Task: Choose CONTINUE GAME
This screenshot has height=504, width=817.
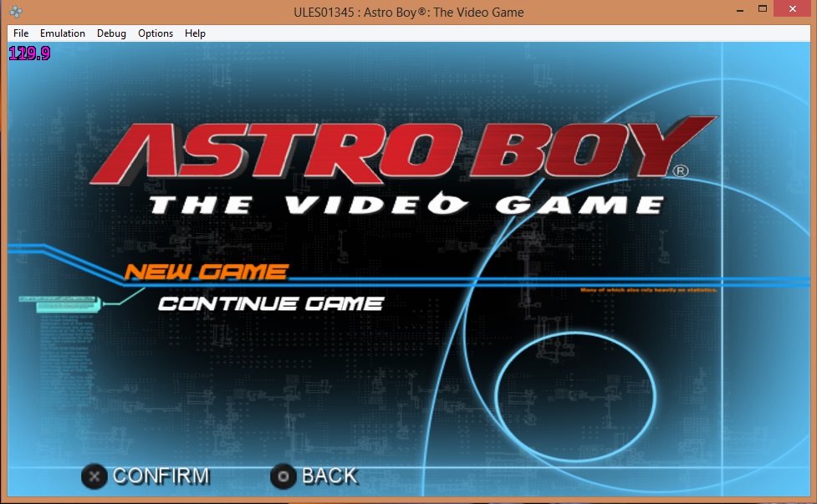Action: click(x=270, y=303)
